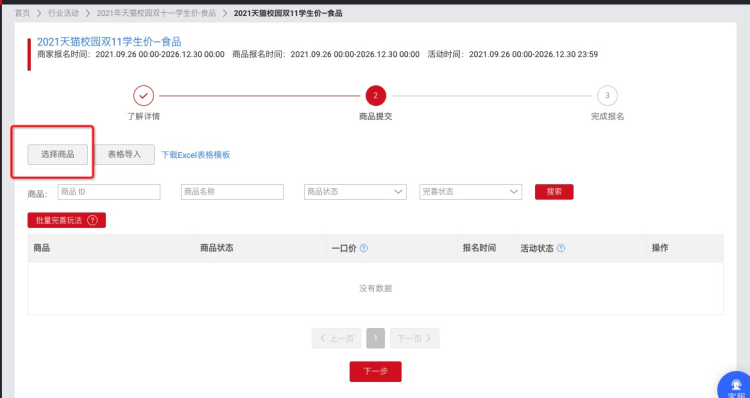Go to next page with 下一页
Viewport: 750px width, 398px height.
pyautogui.click(x=415, y=338)
